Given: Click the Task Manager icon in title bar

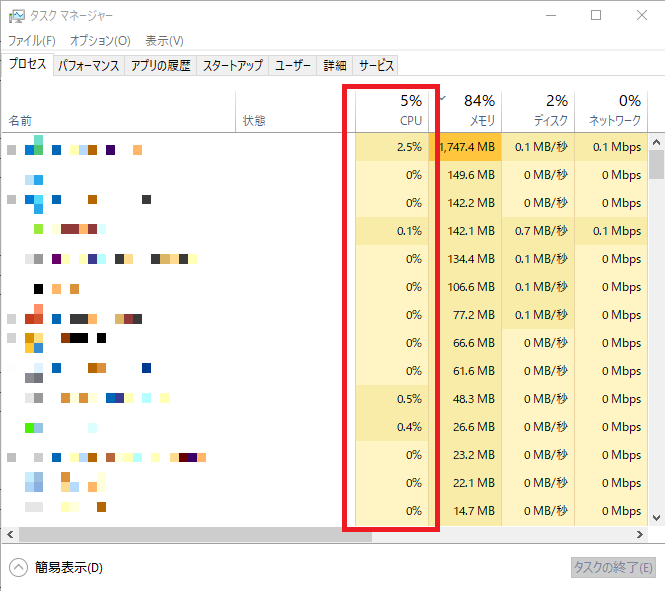Looking at the screenshot, I should pos(16,16).
